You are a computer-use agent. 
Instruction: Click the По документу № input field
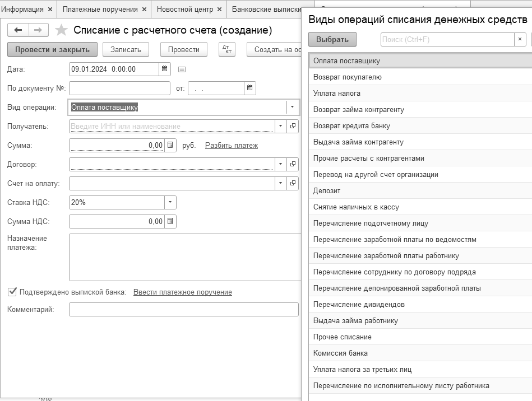pos(119,88)
